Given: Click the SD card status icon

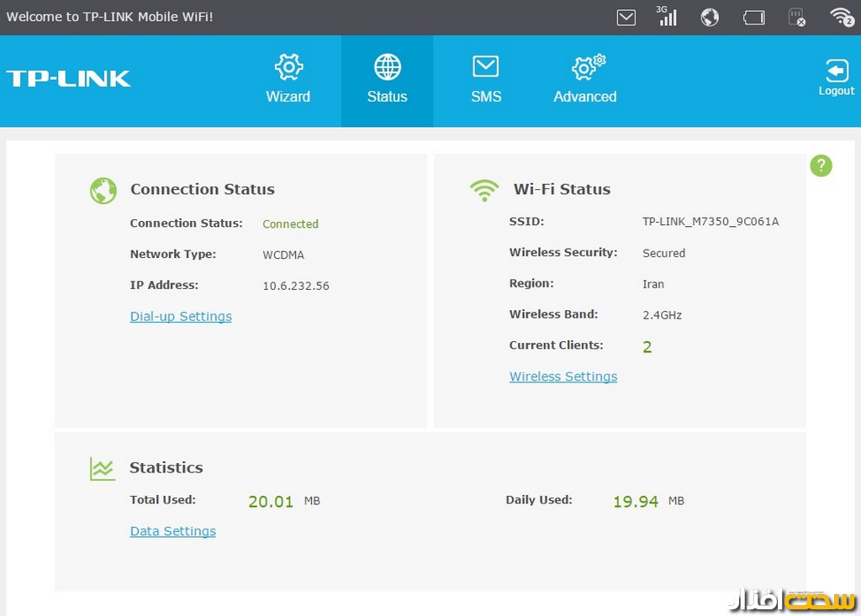Looking at the screenshot, I should coord(796,18).
